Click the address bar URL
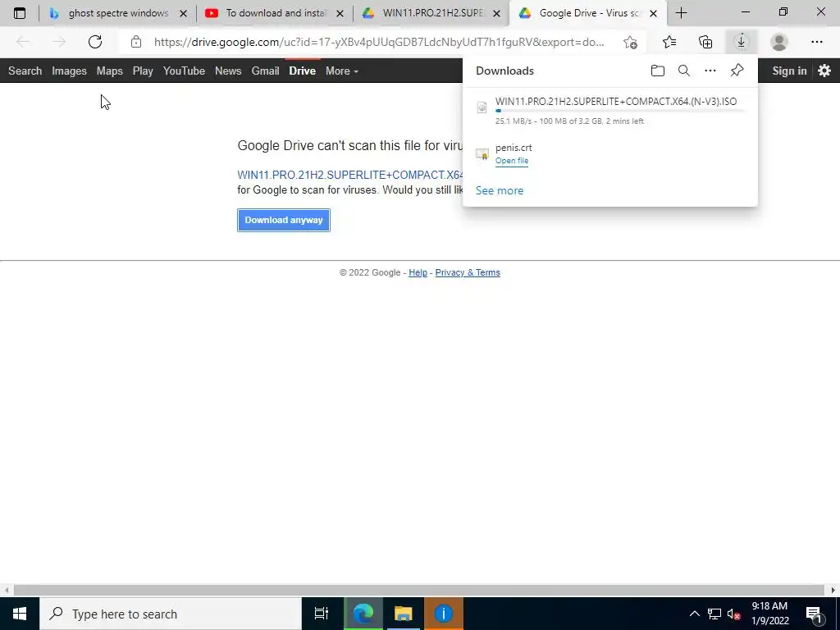The width and height of the screenshot is (840, 630). (x=379, y=42)
